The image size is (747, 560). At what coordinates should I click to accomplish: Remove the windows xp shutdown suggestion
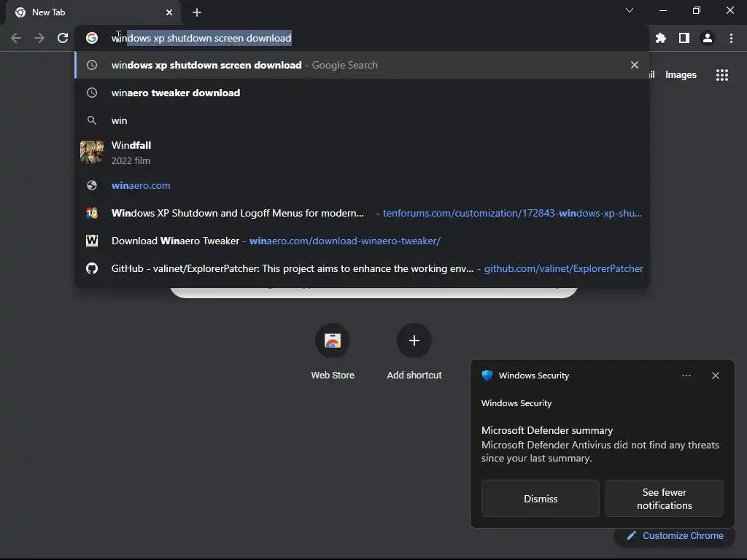[634, 65]
